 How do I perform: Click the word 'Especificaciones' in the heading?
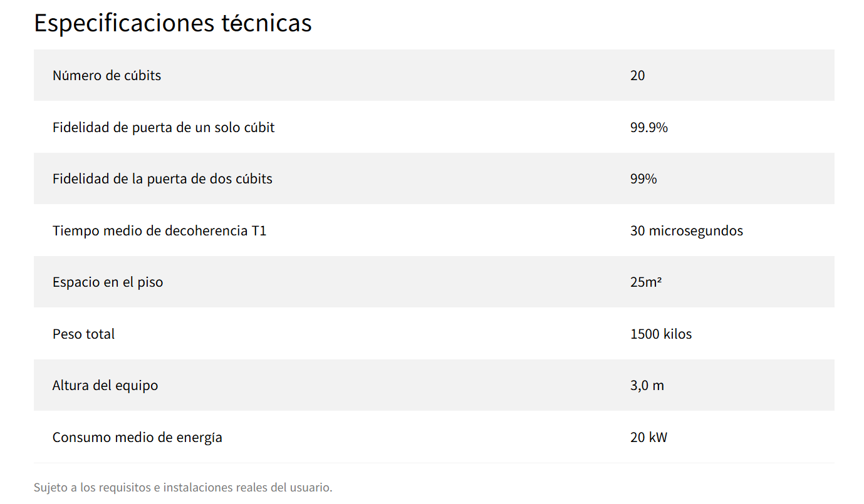tap(123, 23)
